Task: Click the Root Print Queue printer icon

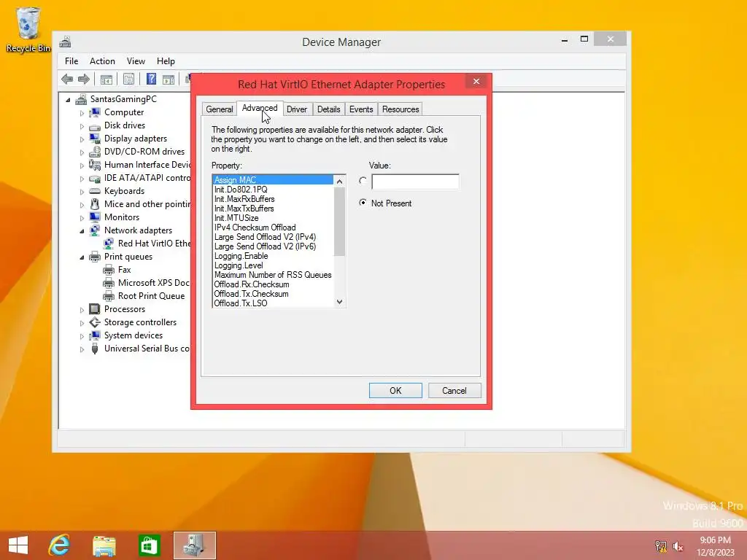Action: [109, 296]
